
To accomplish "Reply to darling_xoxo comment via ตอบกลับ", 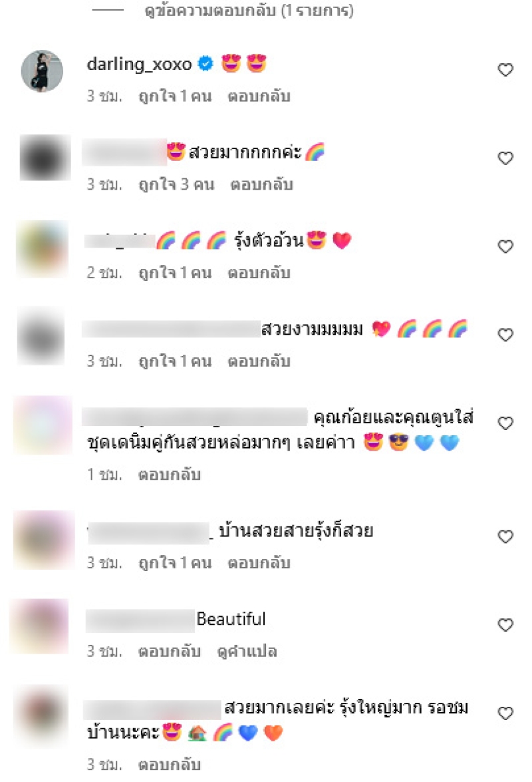I will tap(259, 96).
